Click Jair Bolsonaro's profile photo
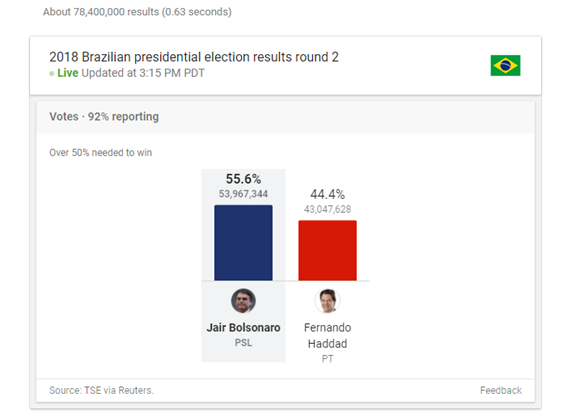The height and width of the screenshot is (419, 561). tap(243, 301)
